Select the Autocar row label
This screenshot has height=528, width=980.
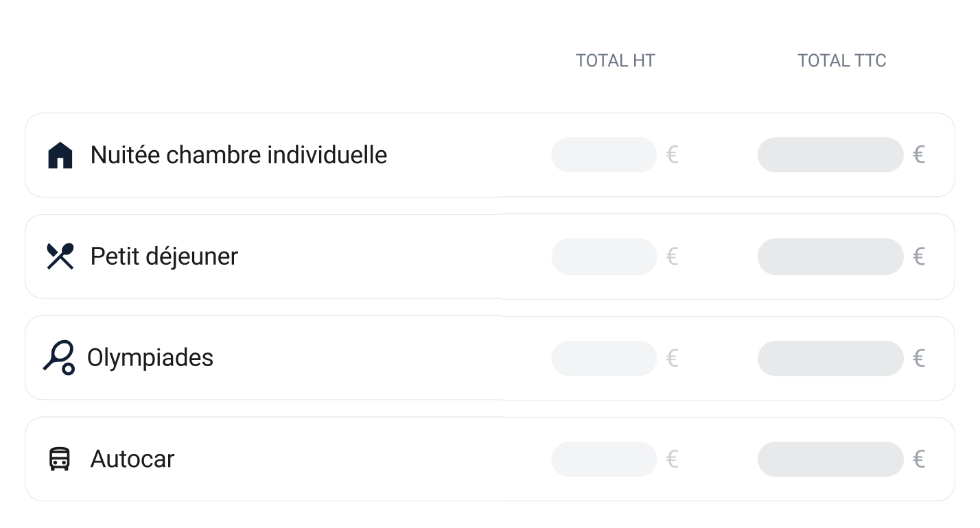(132, 459)
